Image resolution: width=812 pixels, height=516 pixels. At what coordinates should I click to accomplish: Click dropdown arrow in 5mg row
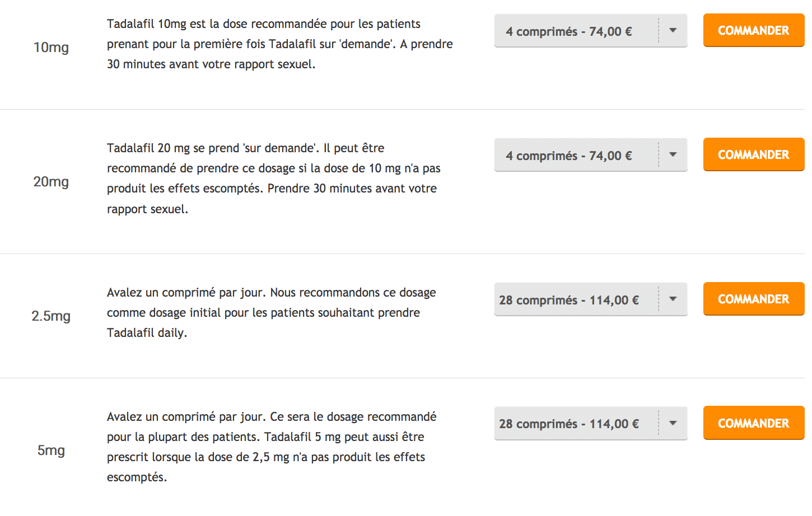point(673,424)
